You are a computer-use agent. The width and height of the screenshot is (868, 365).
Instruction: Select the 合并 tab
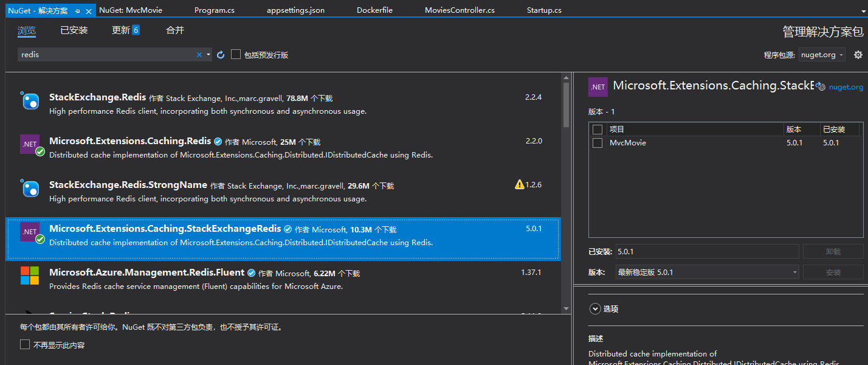(x=175, y=30)
